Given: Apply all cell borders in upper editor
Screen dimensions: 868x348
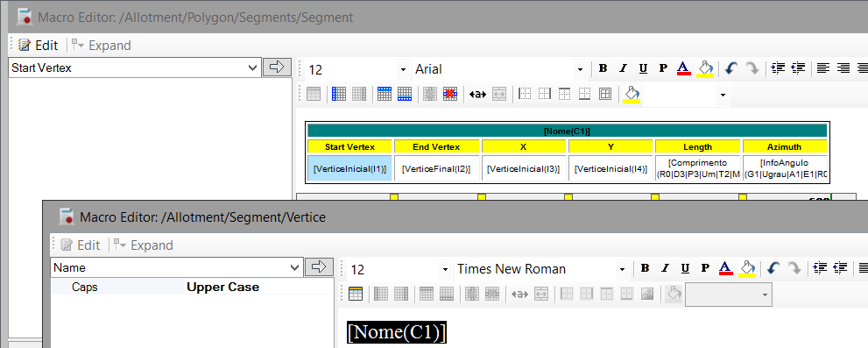Looking at the screenshot, I should pyautogui.click(x=605, y=94).
